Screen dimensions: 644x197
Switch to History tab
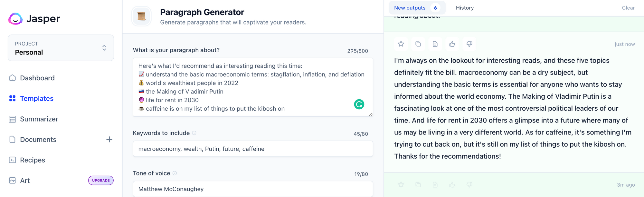(x=465, y=8)
